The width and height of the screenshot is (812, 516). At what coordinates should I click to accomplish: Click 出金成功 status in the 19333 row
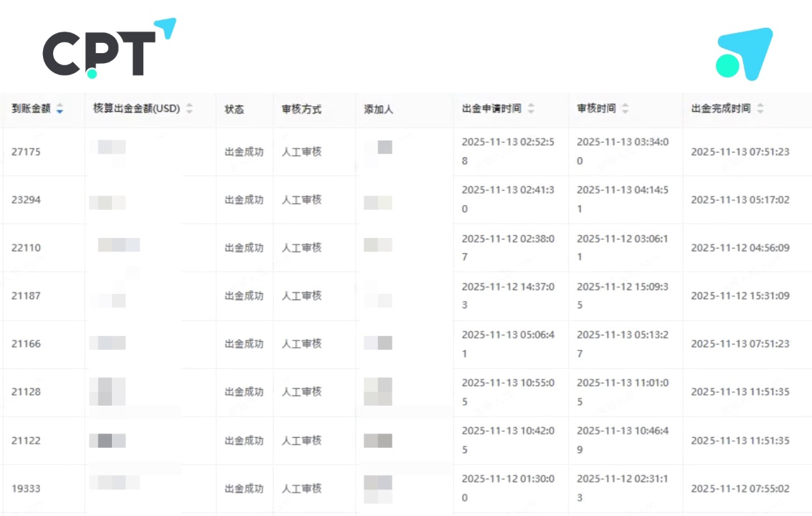pyautogui.click(x=244, y=489)
